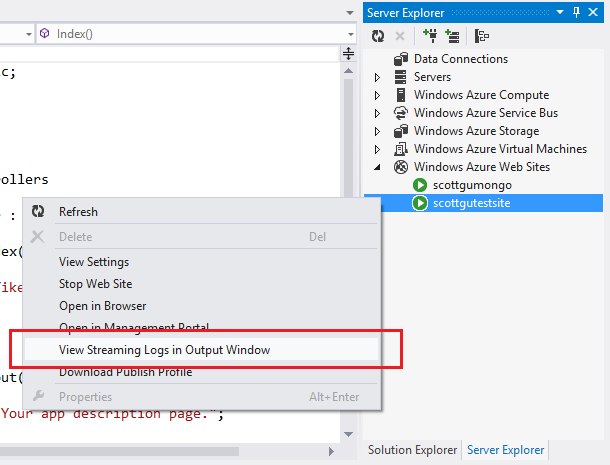This screenshot has width=610, height=465.
Task: Open the document tab overflow dropdown arrow
Action: click(350, 13)
